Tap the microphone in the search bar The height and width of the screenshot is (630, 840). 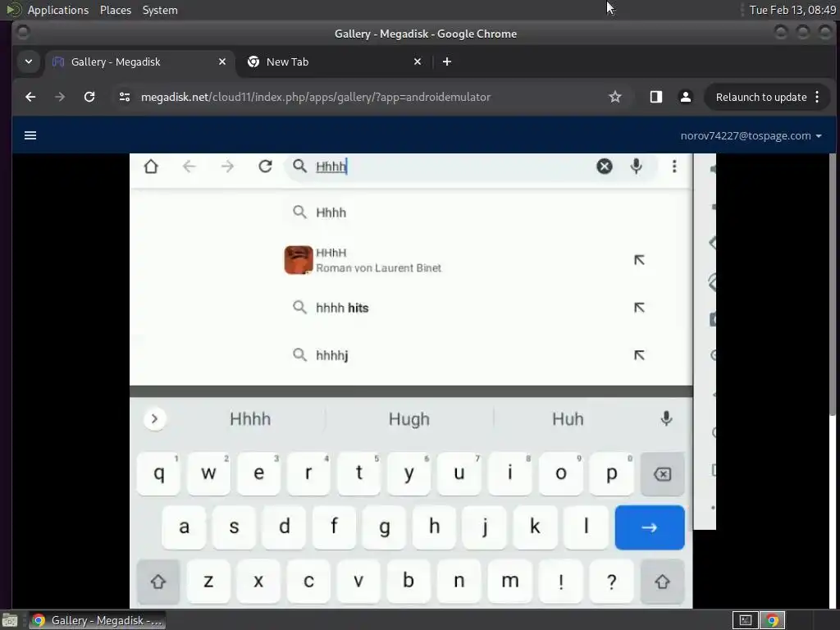(636, 166)
